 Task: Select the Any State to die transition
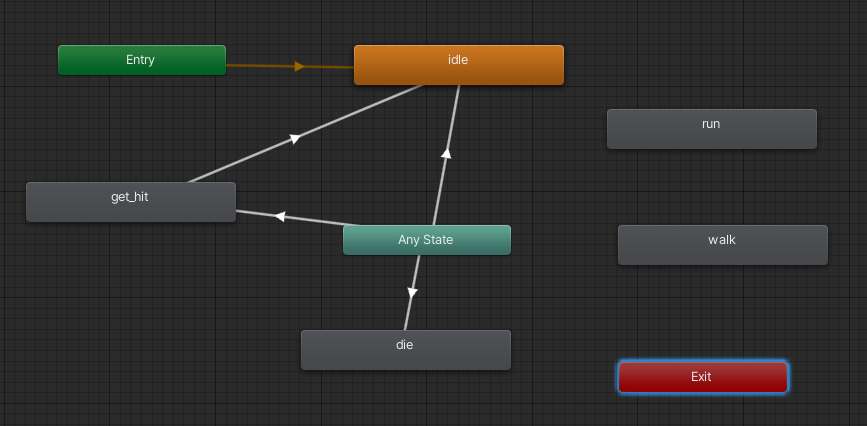(x=412, y=292)
